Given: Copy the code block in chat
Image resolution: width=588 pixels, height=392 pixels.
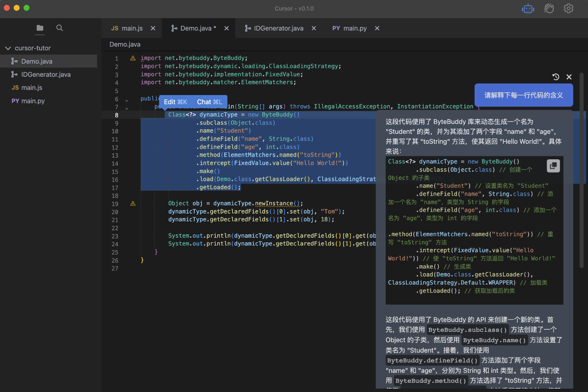Looking at the screenshot, I should point(553,166).
